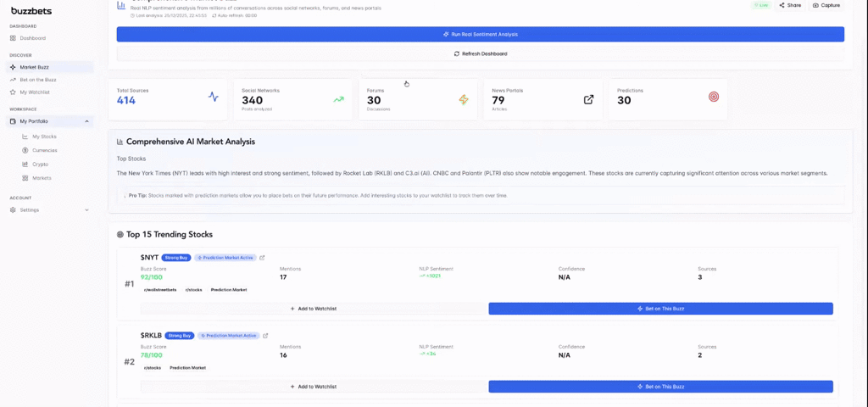Open Crypto under My Portfolio
This screenshot has height=407, width=868.
(x=40, y=164)
